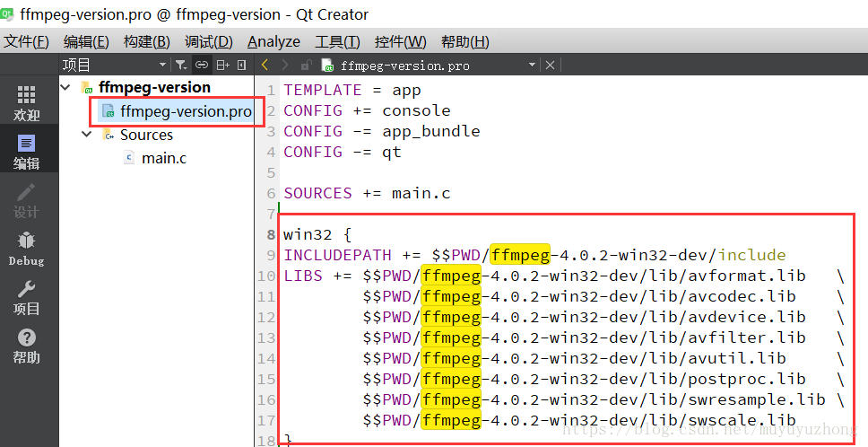
Task: Hide the project sidebar panel
Action: [242, 66]
